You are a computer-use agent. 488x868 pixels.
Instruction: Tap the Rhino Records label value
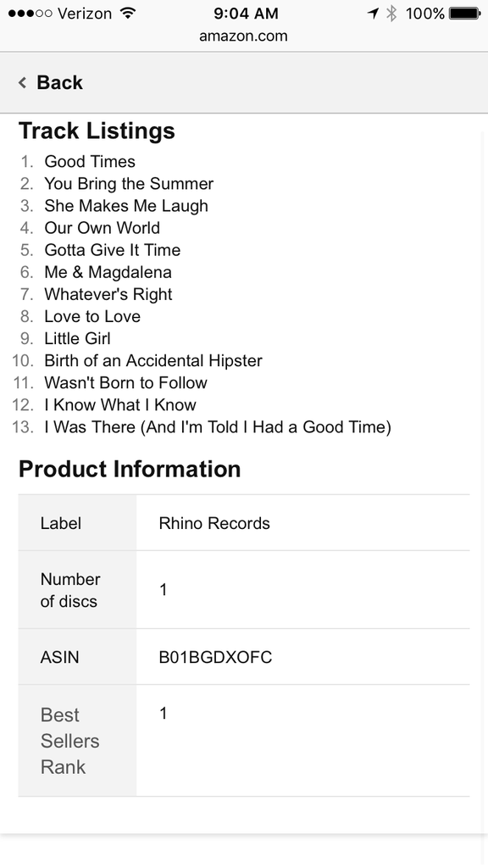[x=214, y=523]
